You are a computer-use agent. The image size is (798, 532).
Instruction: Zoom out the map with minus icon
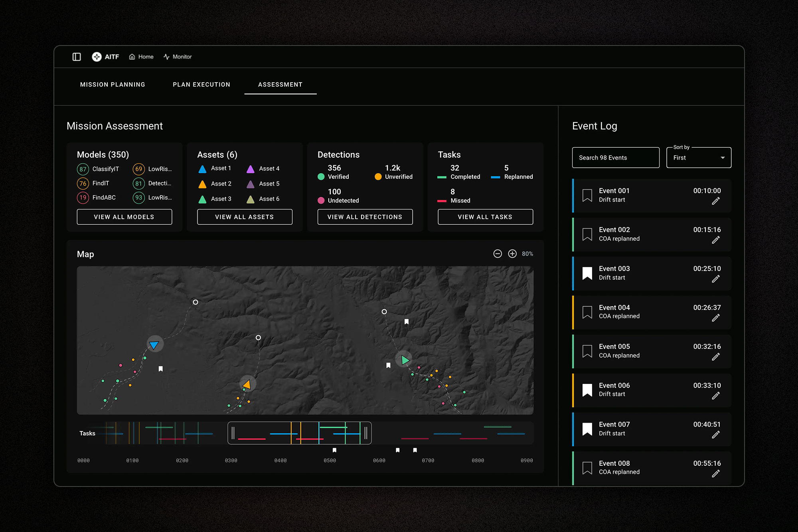click(497, 254)
